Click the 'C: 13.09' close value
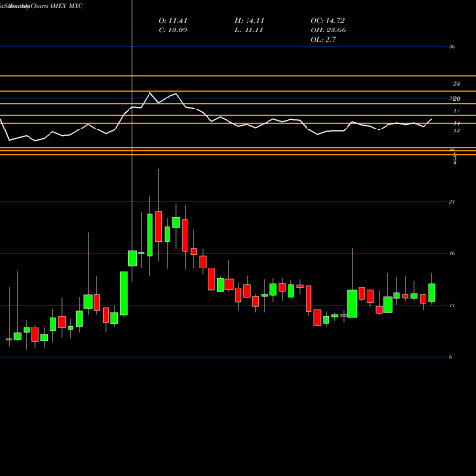 [x=173, y=30]
